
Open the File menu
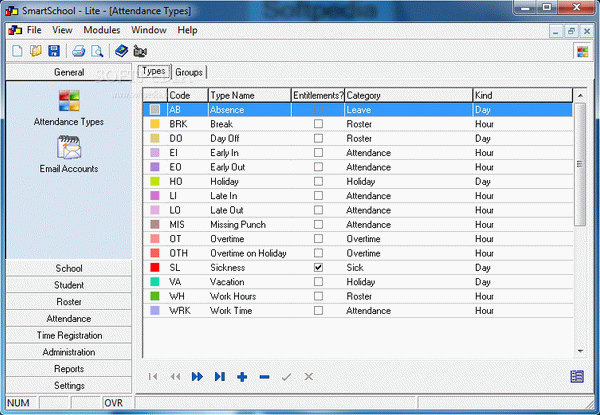[x=34, y=30]
